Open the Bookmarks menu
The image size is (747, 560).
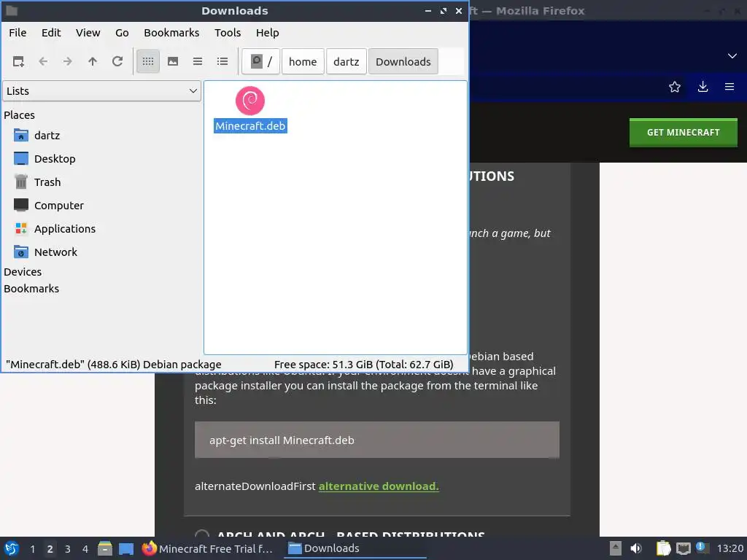click(171, 33)
